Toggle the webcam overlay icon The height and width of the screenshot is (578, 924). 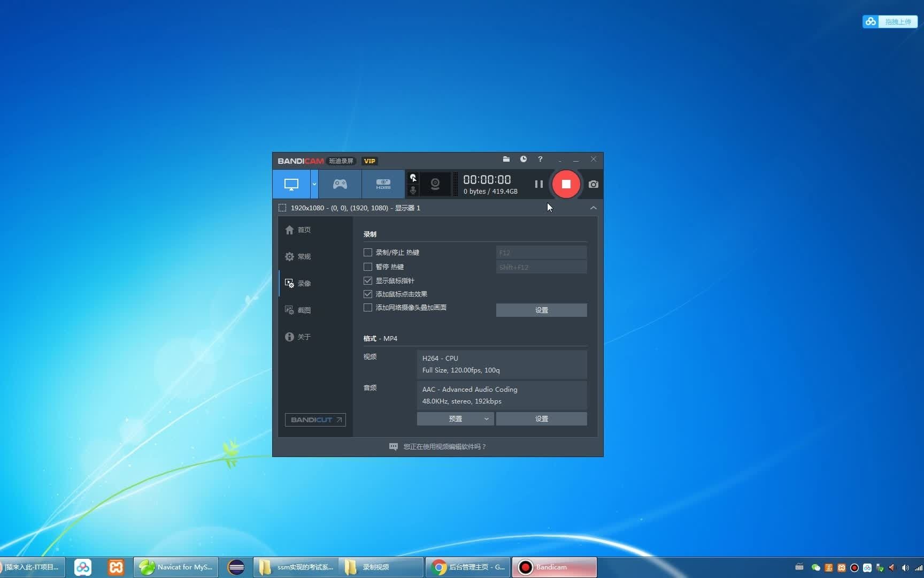point(435,184)
